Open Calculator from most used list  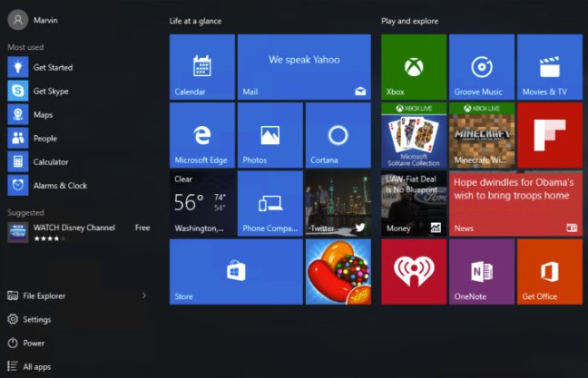click(x=79, y=162)
